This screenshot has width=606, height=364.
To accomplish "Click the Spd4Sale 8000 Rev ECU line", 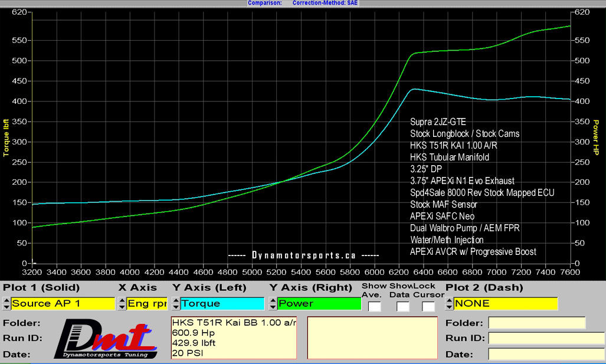I will (482, 193).
